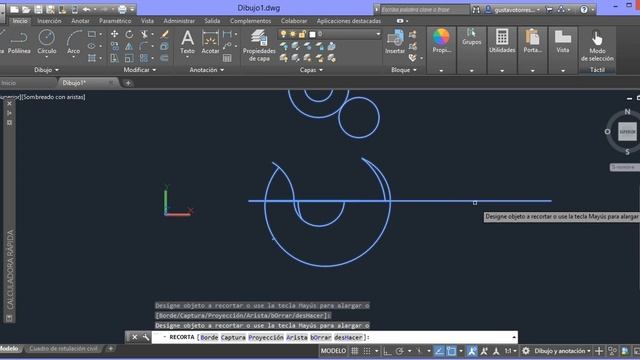Click the Mirror (Simetría) tool icon
This screenshot has width=640, height=360.
coord(129,46)
